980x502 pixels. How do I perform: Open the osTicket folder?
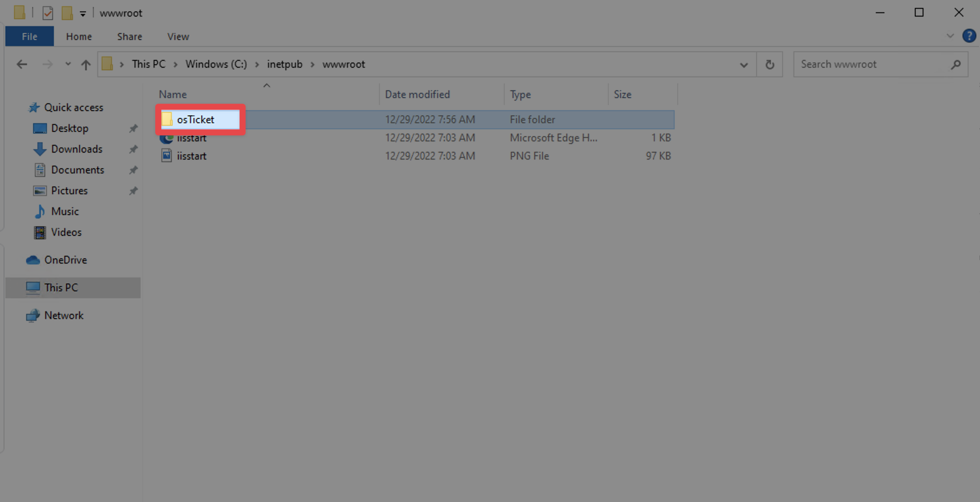(x=194, y=119)
